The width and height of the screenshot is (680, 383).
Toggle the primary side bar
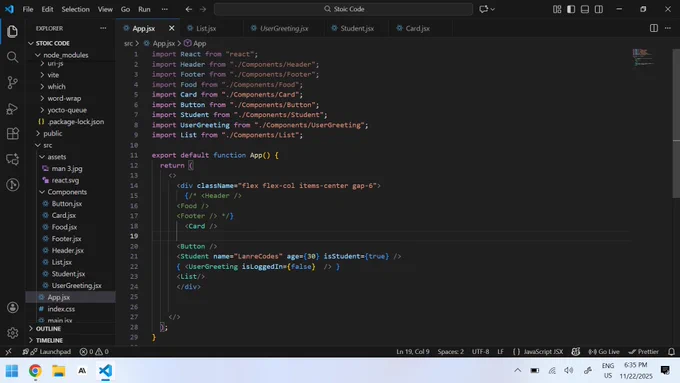pos(571,9)
